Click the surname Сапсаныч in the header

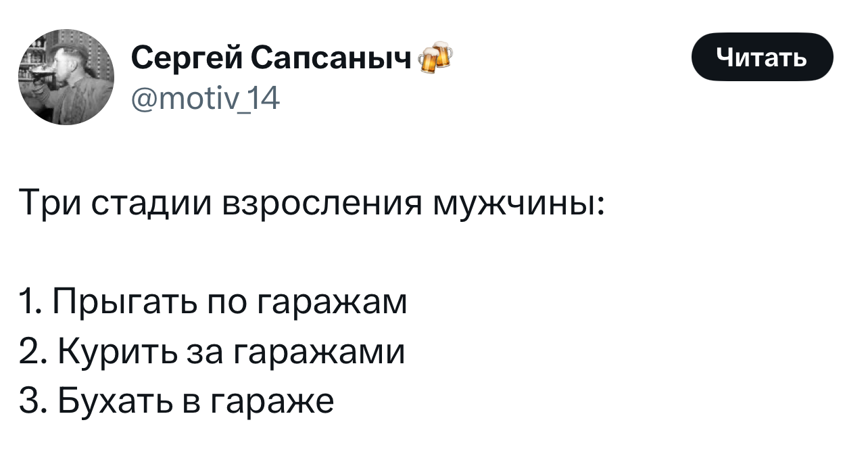331,60
